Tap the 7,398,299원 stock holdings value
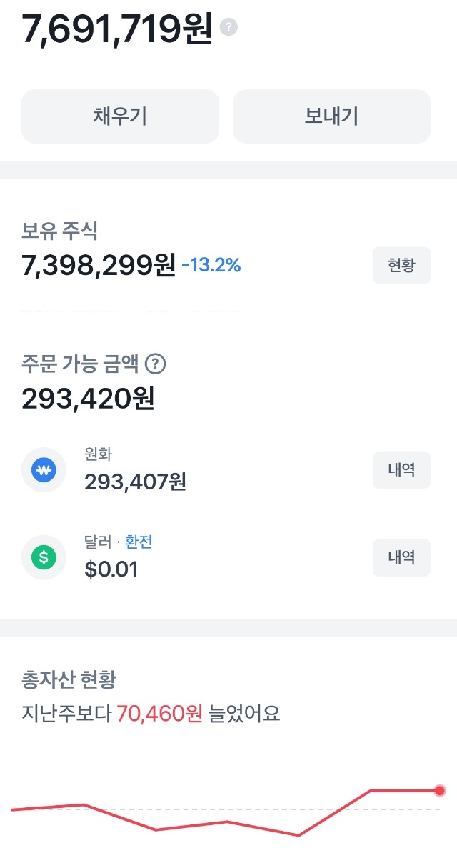This screenshot has height=868, width=457. point(99,266)
